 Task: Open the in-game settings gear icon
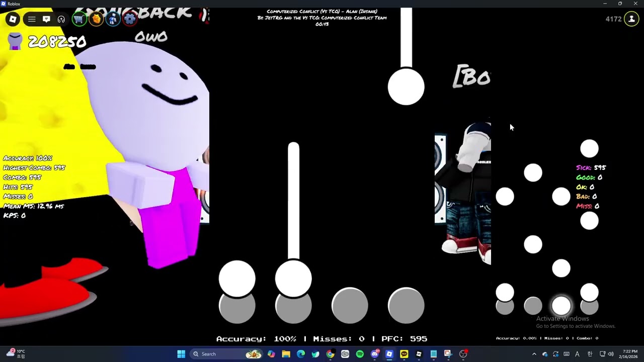pos(130,20)
